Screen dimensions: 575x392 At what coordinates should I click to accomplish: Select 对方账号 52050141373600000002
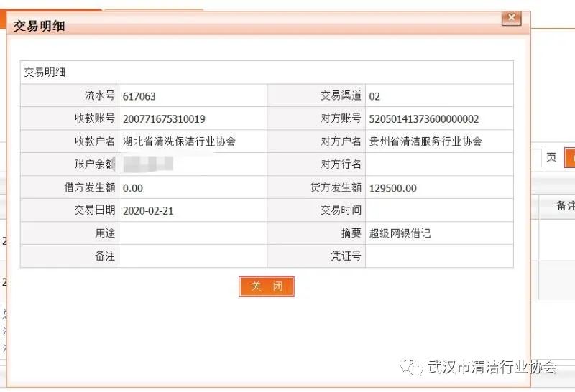424,119
